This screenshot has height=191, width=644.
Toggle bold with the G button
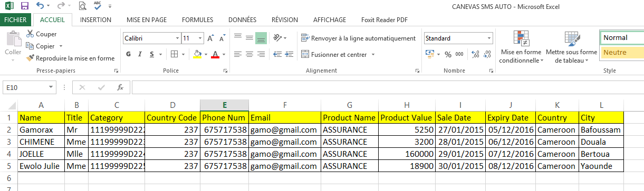(x=128, y=55)
